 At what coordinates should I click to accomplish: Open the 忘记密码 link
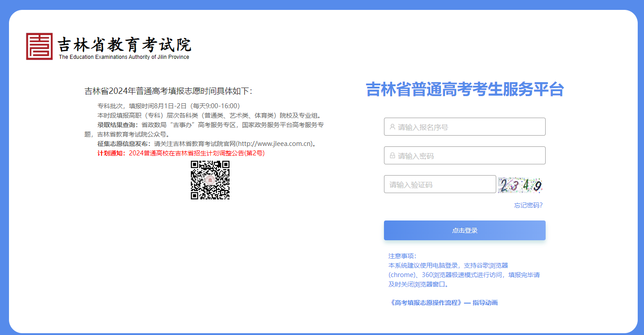[x=529, y=205]
